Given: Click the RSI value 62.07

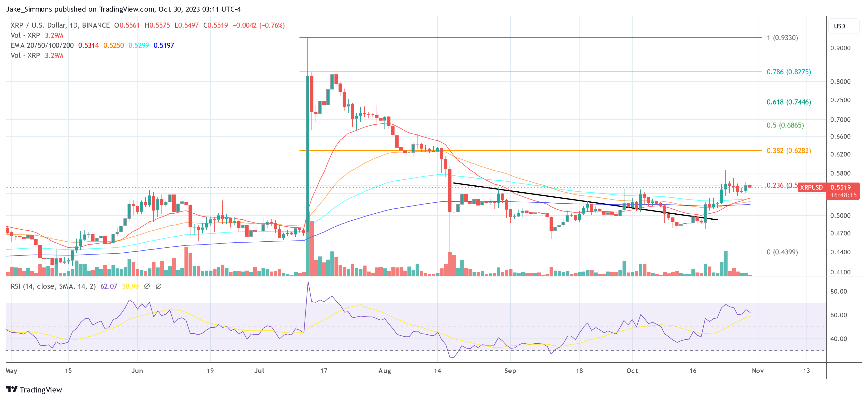Looking at the screenshot, I should click(x=109, y=286).
